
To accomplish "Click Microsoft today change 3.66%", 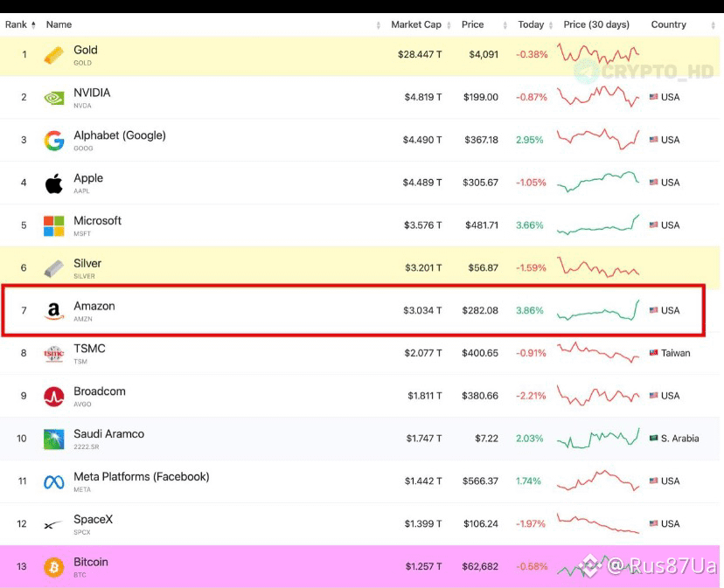I will (x=530, y=225).
